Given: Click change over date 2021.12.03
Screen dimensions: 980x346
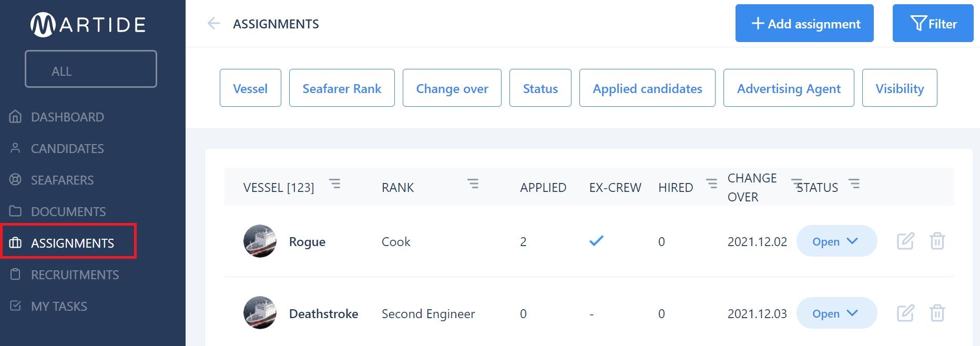Looking at the screenshot, I should (757, 314).
